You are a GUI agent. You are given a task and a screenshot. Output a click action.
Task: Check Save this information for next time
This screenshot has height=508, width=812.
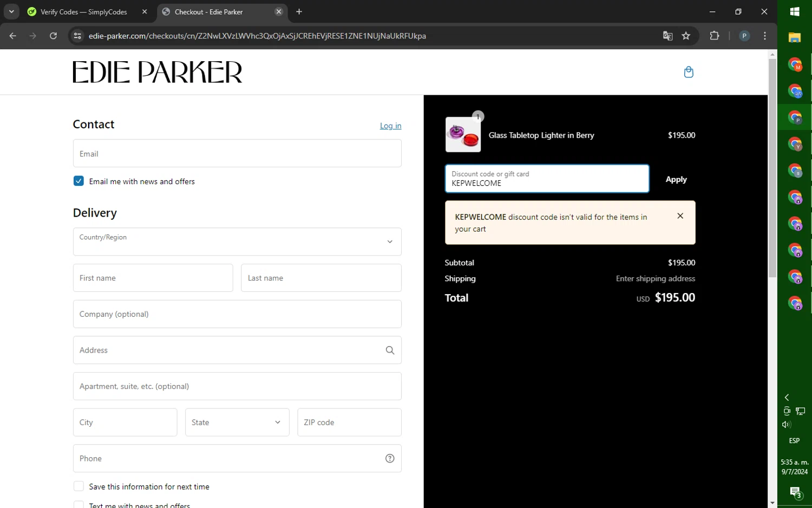point(78,486)
